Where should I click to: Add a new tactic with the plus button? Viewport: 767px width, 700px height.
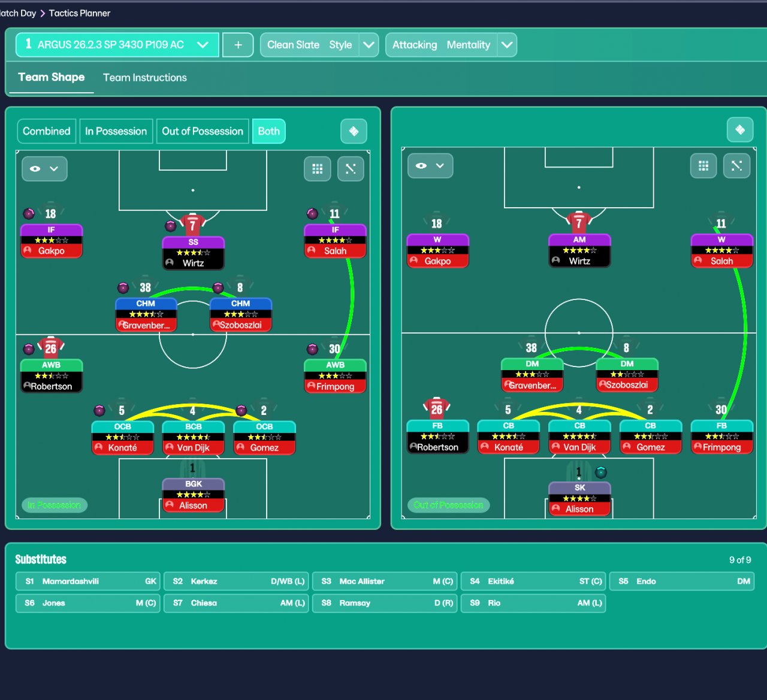(238, 45)
